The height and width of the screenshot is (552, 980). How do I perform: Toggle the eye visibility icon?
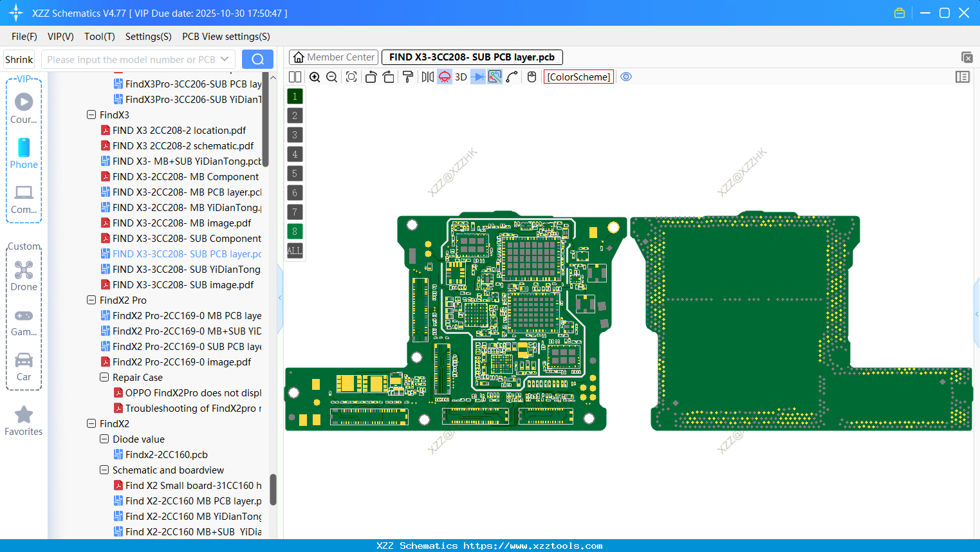coord(626,77)
